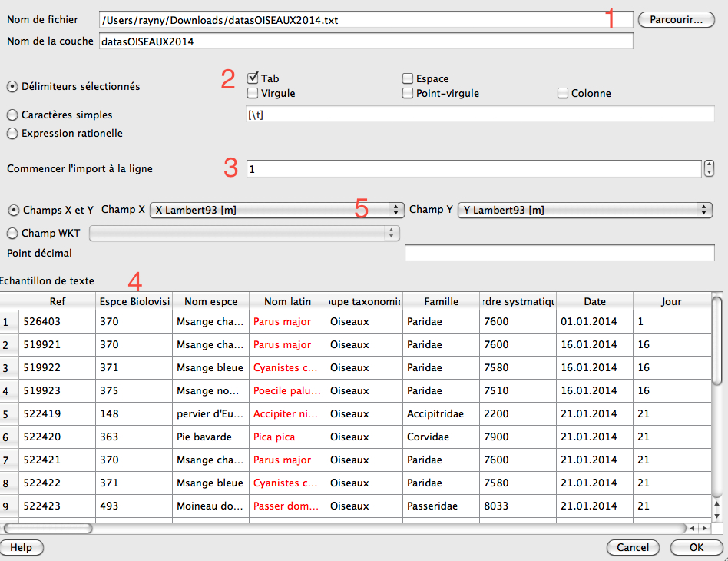Click the Point décimal input field
The width and height of the screenshot is (728, 561).
tap(560, 253)
